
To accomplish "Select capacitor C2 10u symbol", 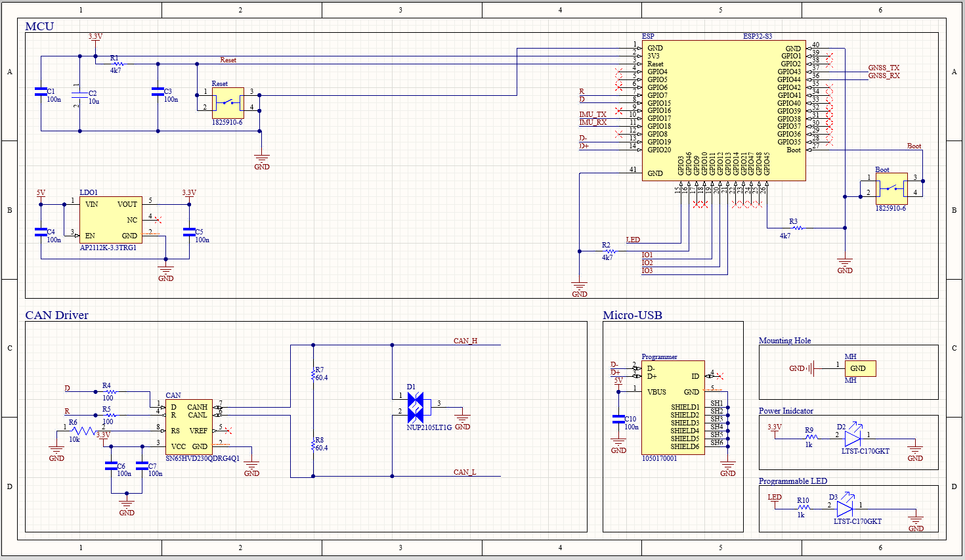I will pyautogui.click(x=80, y=97).
